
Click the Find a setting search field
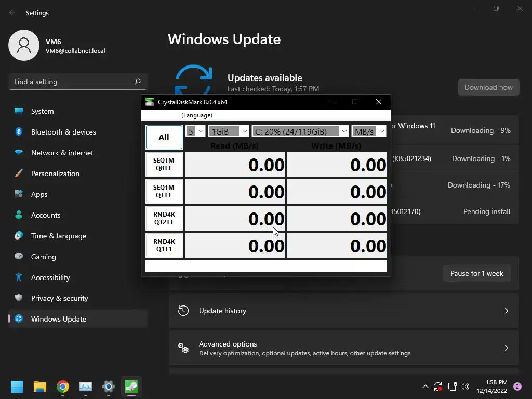coord(78,82)
